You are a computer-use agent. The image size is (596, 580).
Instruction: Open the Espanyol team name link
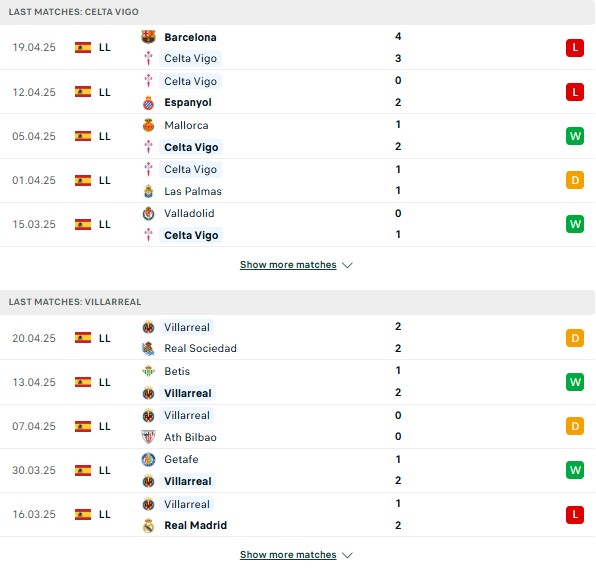pos(188,103)
